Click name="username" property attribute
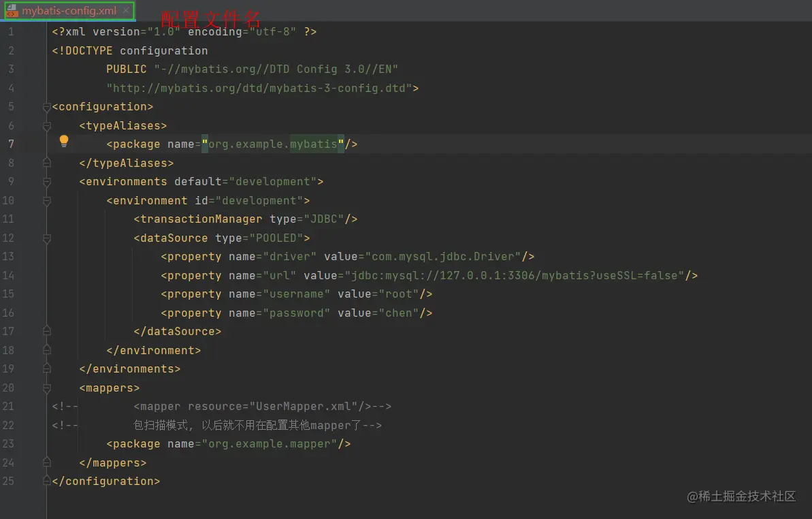The width and height of the screenshot is (812, 519). point(279,294)
